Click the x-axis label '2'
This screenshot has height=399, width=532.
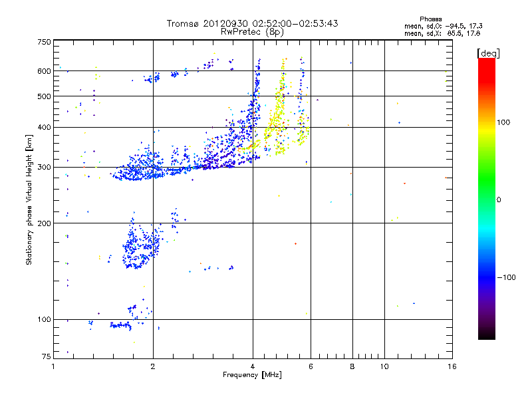pyautogui.click(x=153, y=366)
